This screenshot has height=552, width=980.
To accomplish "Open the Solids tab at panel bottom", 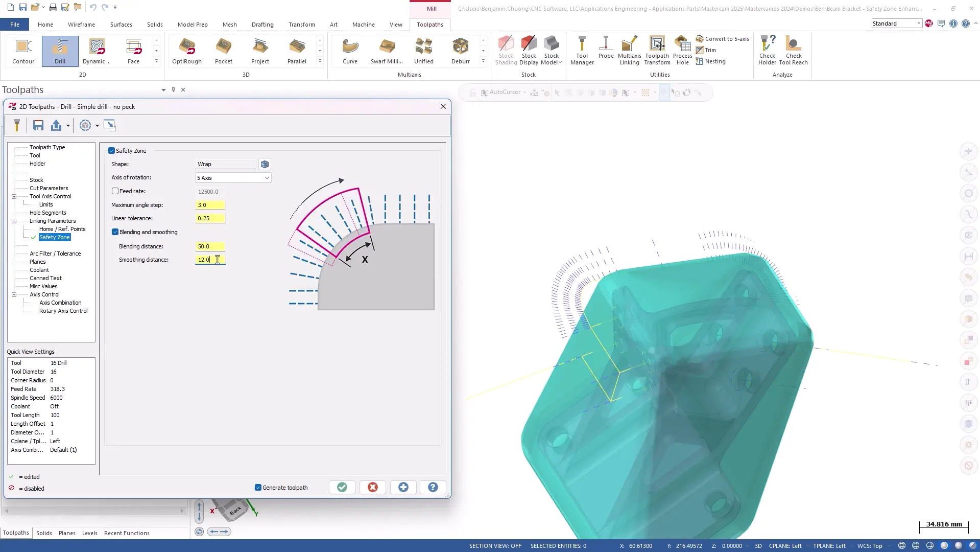I will click(x=44, y=533).
